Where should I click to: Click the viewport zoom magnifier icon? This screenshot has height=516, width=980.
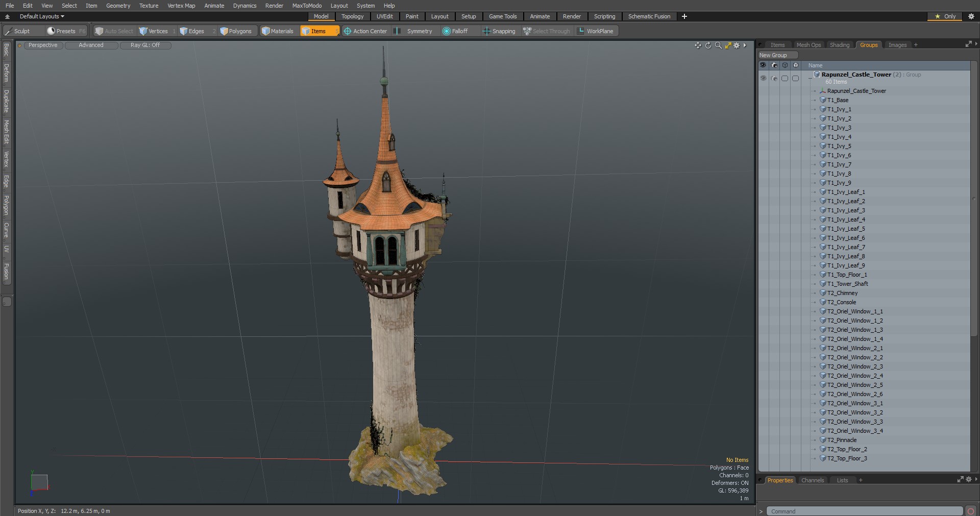click(x=718, y=45)
